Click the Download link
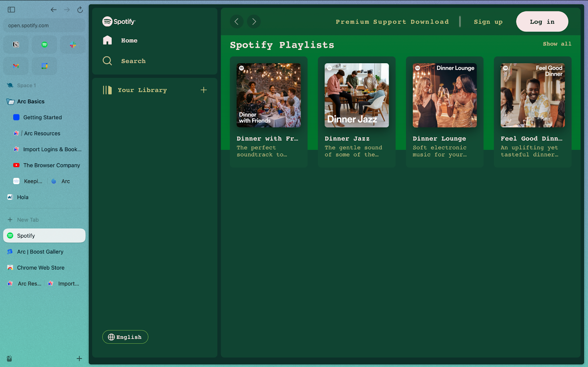The width and height of the screenshot is (588, 367). pyautogui.click(x=430, y=22)
